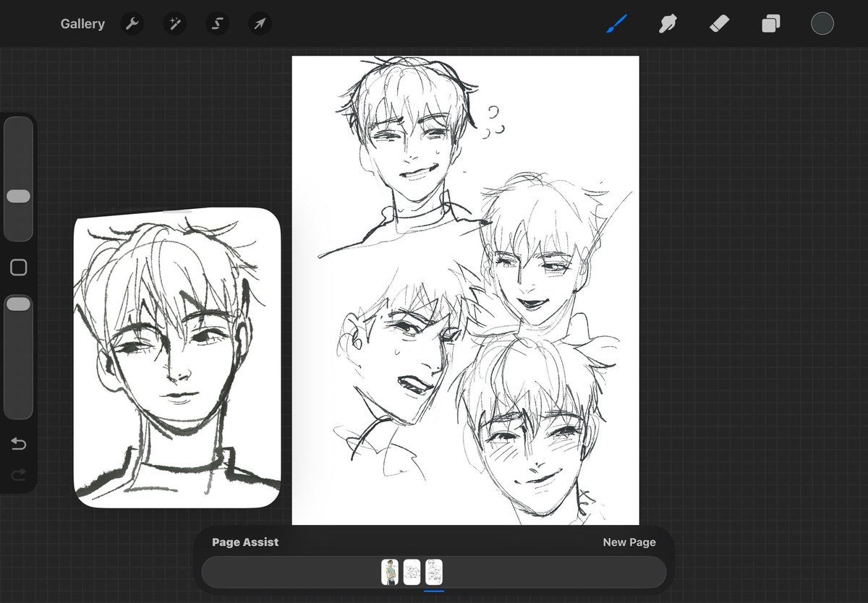
Task: Select the first page thumbnail in Page Assist
Action: [x=391, y=571]
